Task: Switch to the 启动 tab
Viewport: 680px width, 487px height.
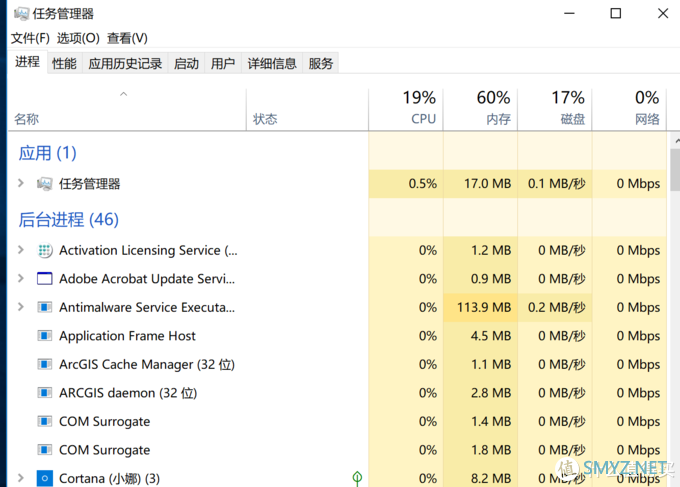Action: tap(186, 64)
